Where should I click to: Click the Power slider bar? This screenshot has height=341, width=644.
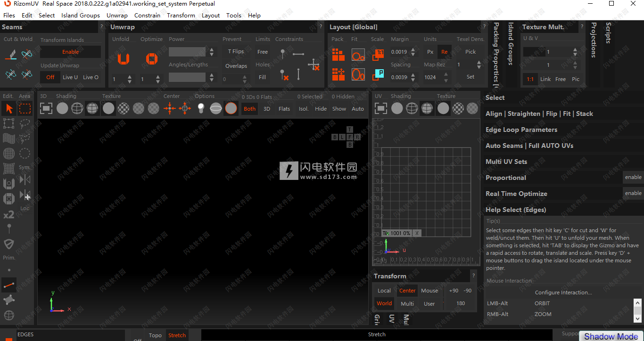click(187, 52)
